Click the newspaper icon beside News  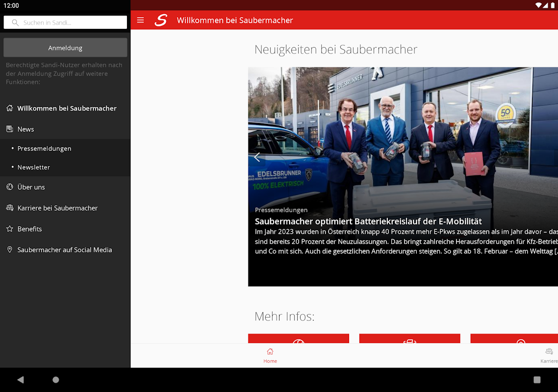10,129
